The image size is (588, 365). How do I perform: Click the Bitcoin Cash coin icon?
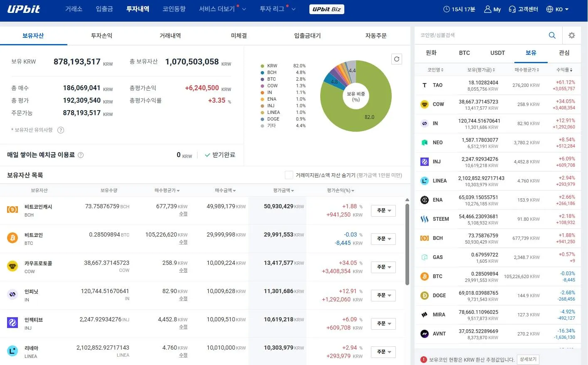12,210
